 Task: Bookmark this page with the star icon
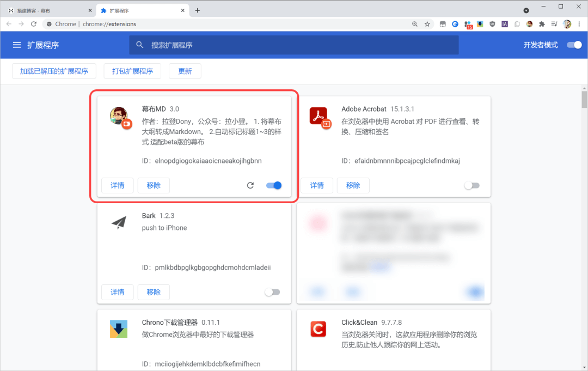click(427, 24)
